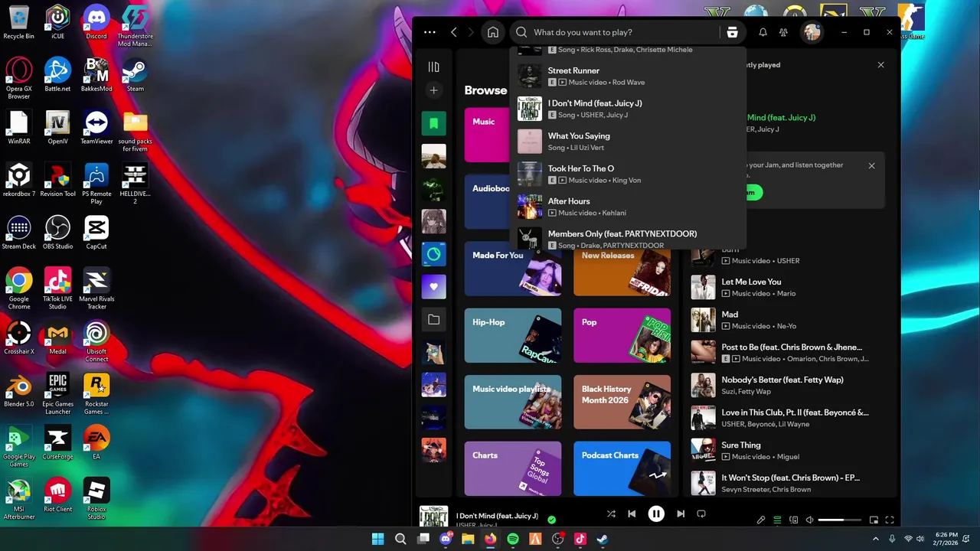980x551 pixels.
Task: Open Spotify from the taskbar
Action: (x=513, y=539)
